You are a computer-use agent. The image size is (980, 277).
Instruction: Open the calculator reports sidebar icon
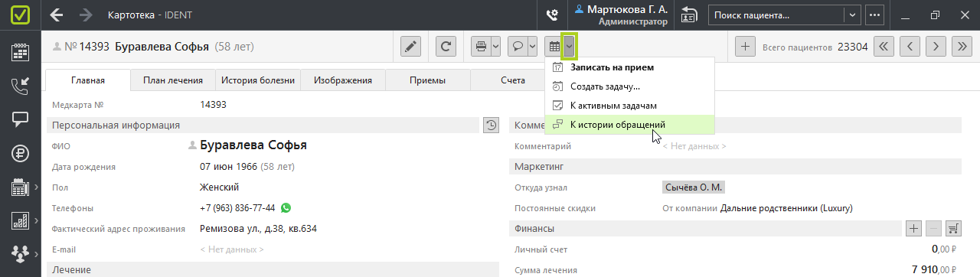21,187
